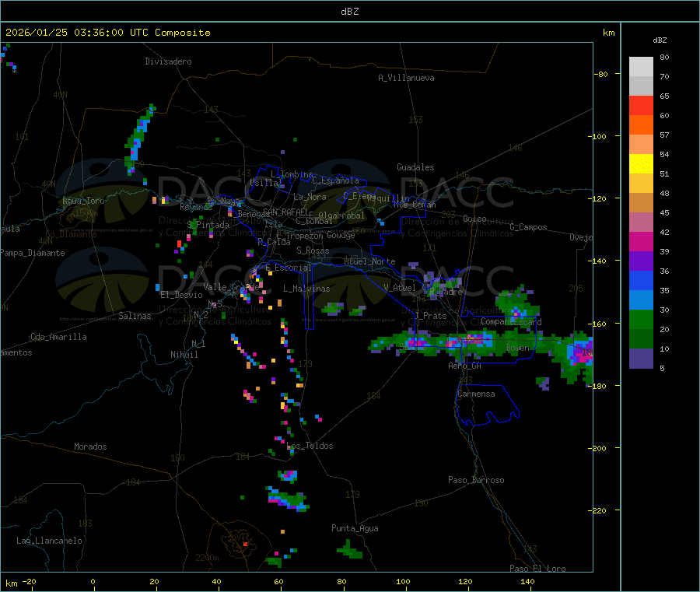Click the 'Punta_Agua' map label
Viewport: 700px width, 592px height.
coord(355,528)
